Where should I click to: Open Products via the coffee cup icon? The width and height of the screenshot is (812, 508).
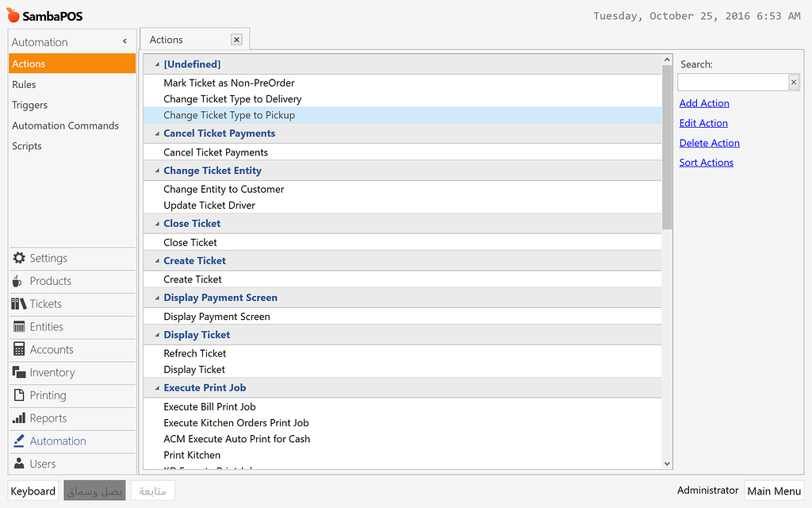(17, 281)
